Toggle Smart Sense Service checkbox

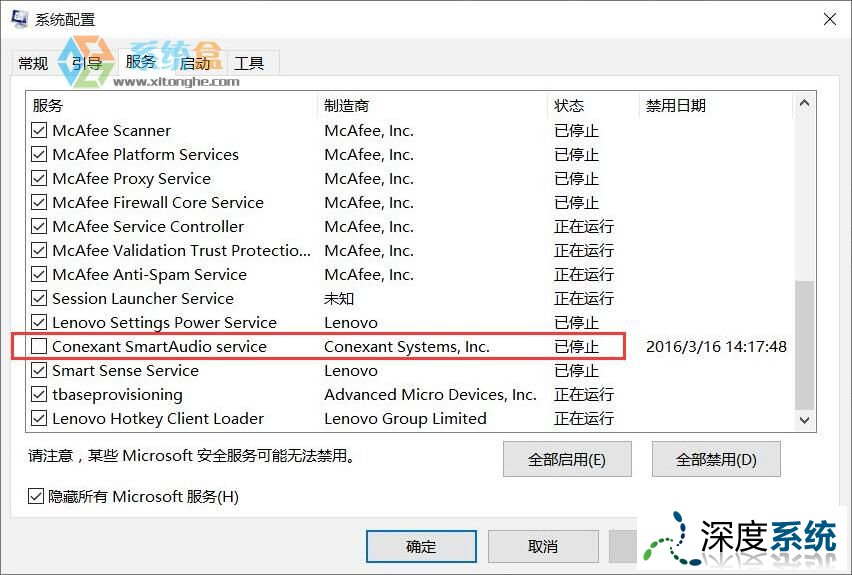pos(39,370)
